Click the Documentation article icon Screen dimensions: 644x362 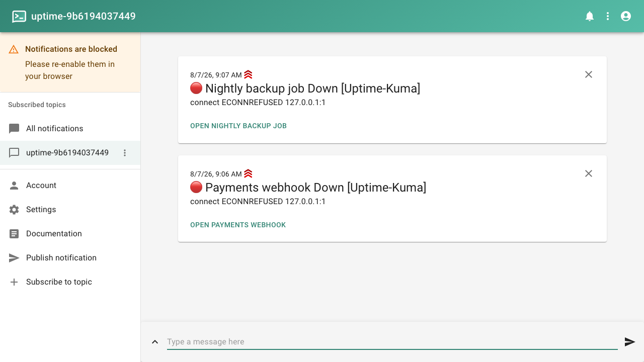pyautogui.click(x=14, y=234)
